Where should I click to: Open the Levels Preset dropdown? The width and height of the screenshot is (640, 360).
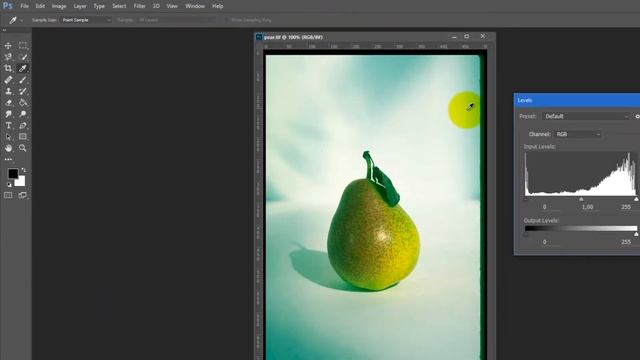coord(586,116)
